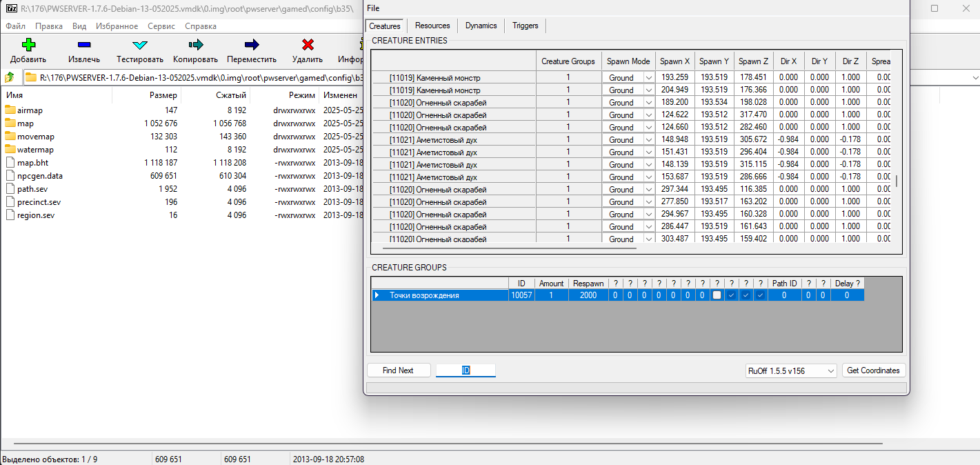Click the Get Coordinates button
This screenshot has width=980, height=465.
tap(873, 370)
